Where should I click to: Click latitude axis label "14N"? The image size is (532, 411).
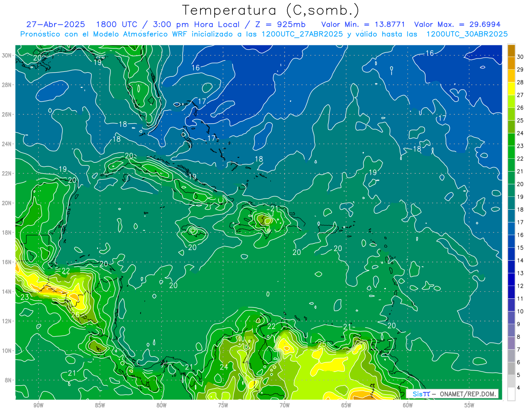pyautogui.click(x=7, y=292)
